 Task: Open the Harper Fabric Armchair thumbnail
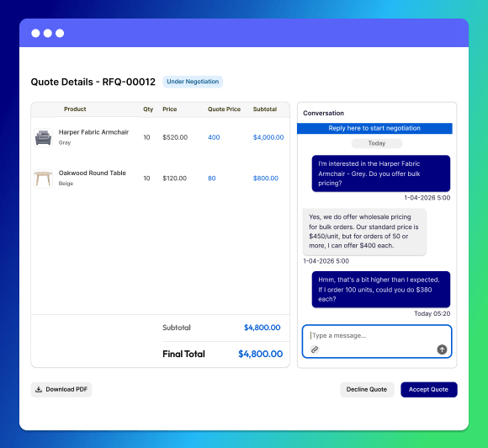pos(43,137)
